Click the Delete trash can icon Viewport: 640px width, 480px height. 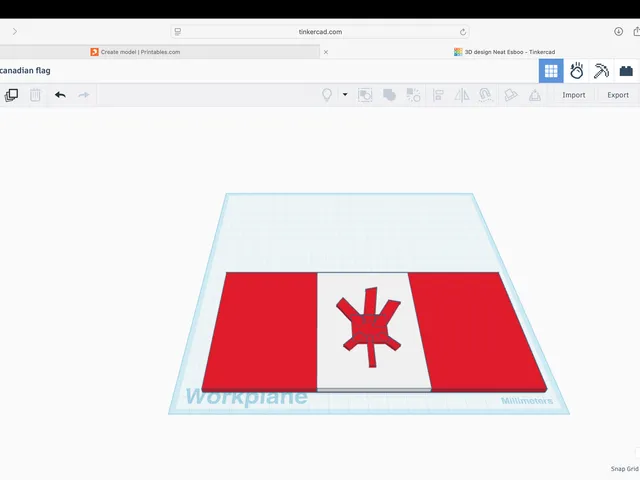[35, 95]
